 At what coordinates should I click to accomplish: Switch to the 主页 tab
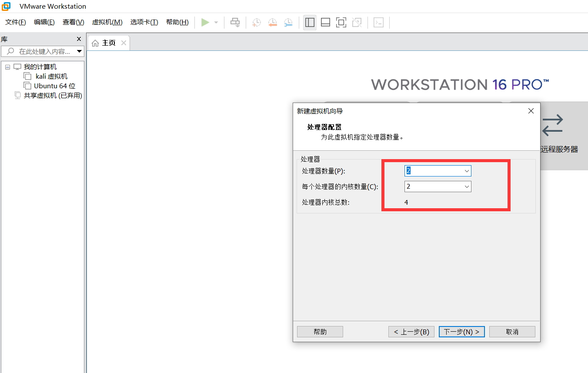click(109, 43)
